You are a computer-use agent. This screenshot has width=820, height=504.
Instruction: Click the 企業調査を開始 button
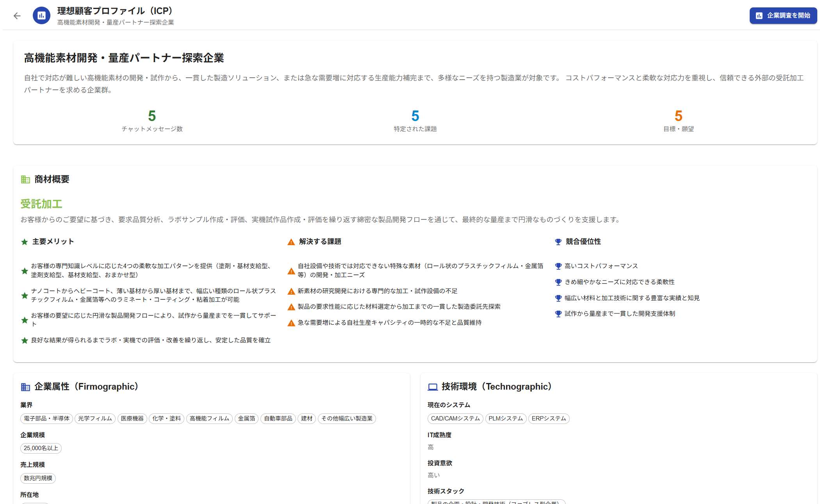point(783,16)
